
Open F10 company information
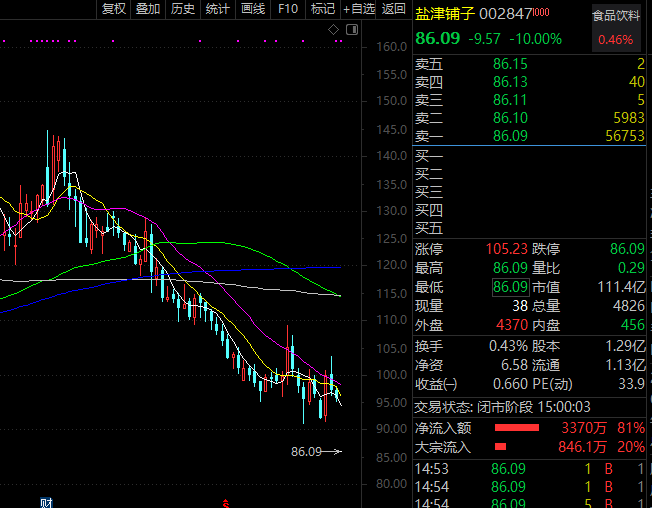(288, 9)
